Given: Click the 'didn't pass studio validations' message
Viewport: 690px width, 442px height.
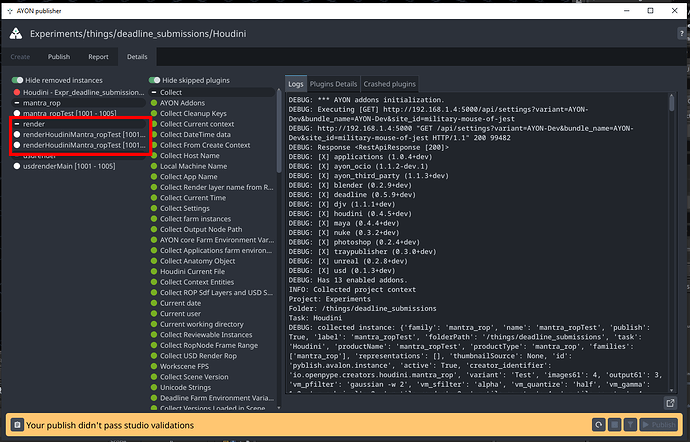Looking at the screenshot, I should point(110,425).
